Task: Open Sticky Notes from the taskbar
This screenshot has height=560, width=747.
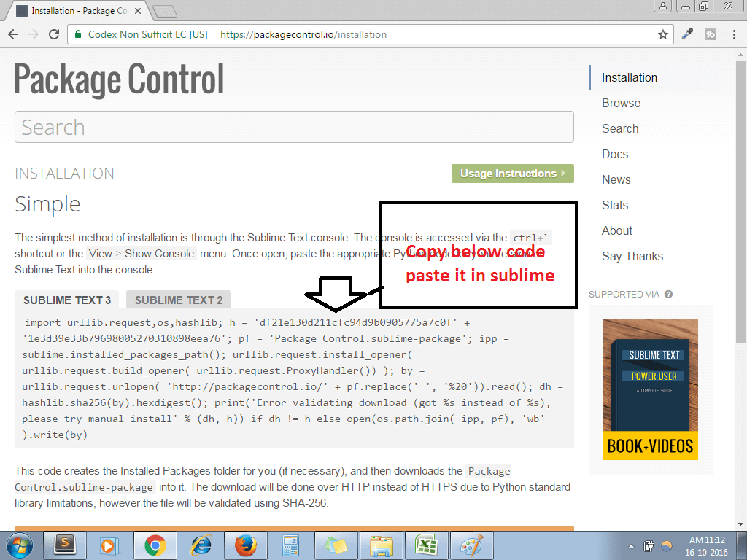Action: click(336, 545)
